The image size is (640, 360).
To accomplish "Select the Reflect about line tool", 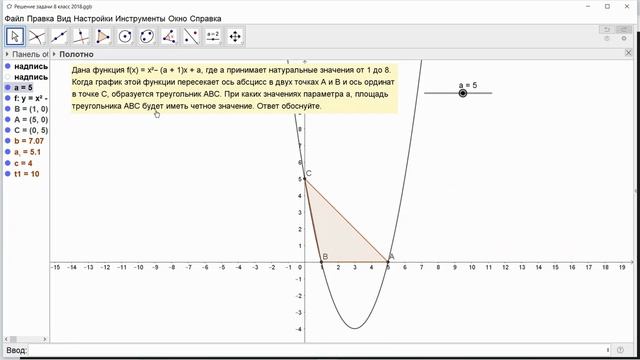I will click(x=191, y=36).
